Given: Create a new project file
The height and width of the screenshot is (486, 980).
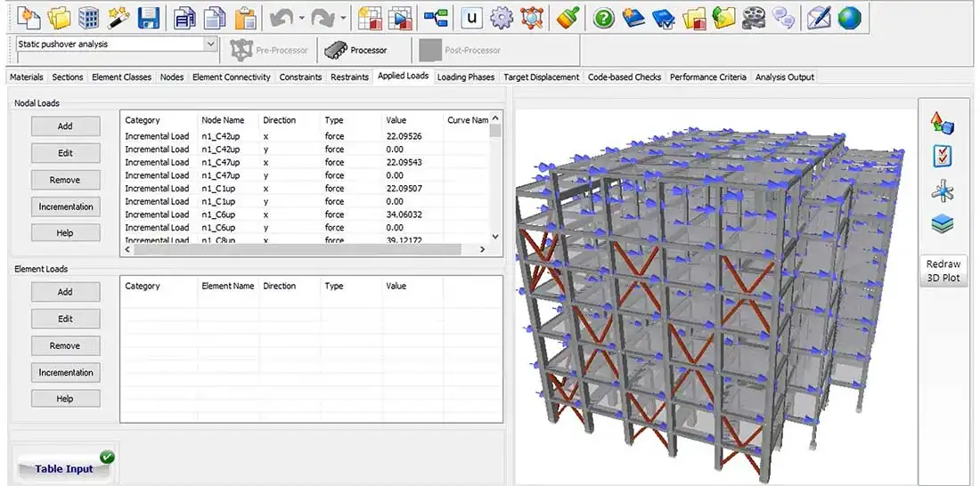Looking at the screenshot, I should pyautogui.click(x=29, y=18).
